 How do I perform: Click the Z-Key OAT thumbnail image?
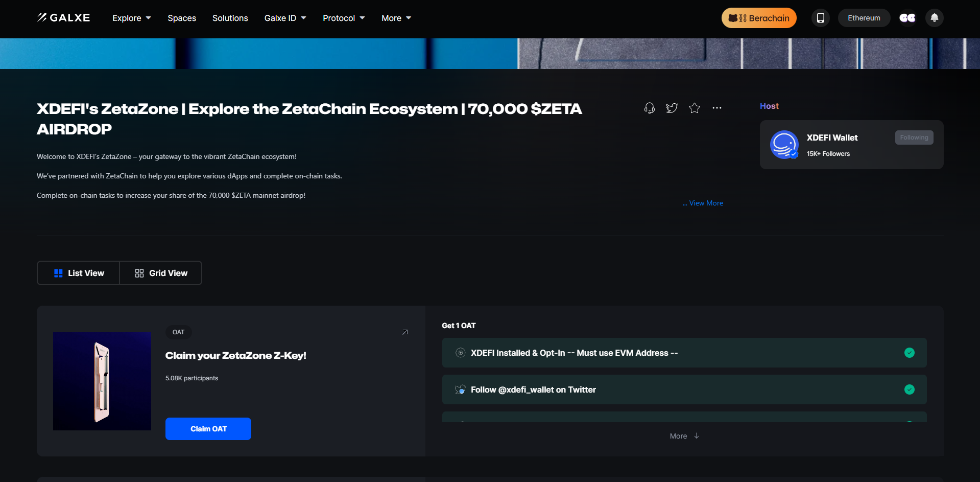(102, 381)
